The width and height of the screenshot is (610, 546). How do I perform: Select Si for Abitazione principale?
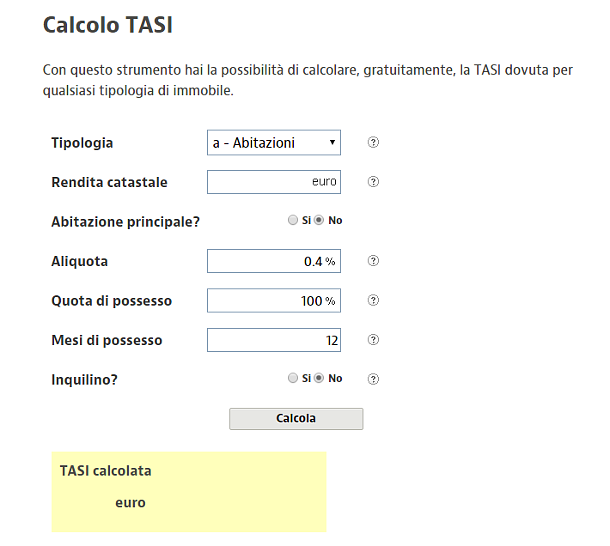click(x=292, y=221)
